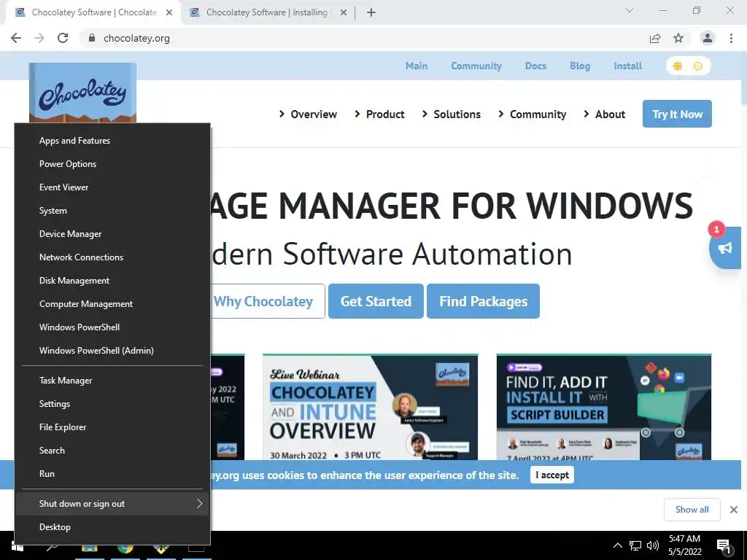Launch Disk Management
Viewport: 747px width, 560px height.
click(113, 281)
